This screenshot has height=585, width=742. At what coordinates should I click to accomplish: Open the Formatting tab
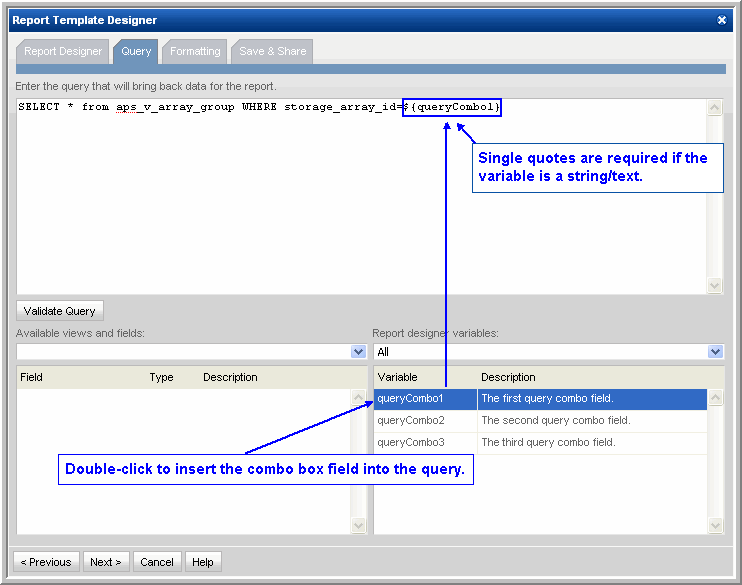coord(194,51)
